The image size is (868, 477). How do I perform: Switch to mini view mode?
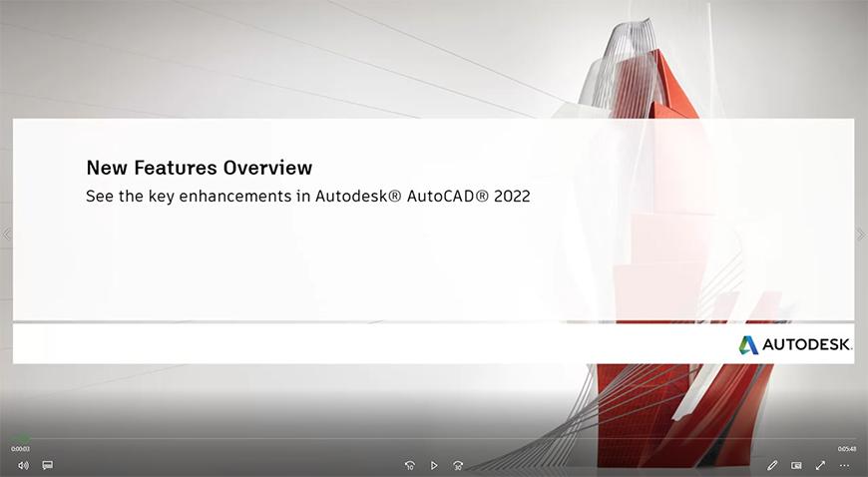[796, 465]
